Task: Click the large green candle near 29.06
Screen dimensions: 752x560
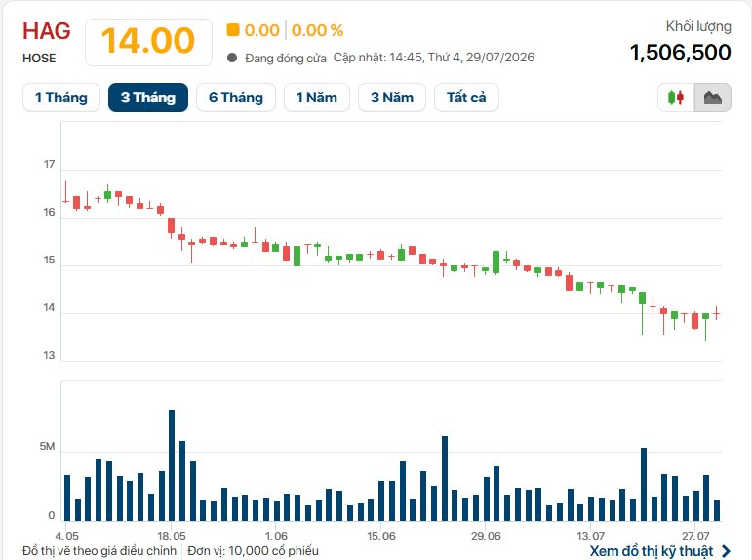Action: point(495,262)
